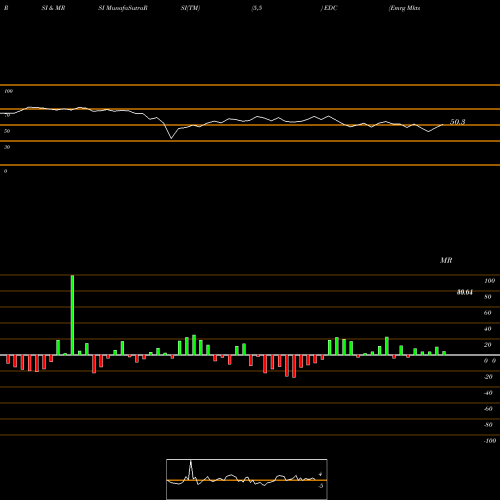Click the RSI panel's 30 level label
The image size is (500, 500).
pyautogui.click(x=7, y=147)
